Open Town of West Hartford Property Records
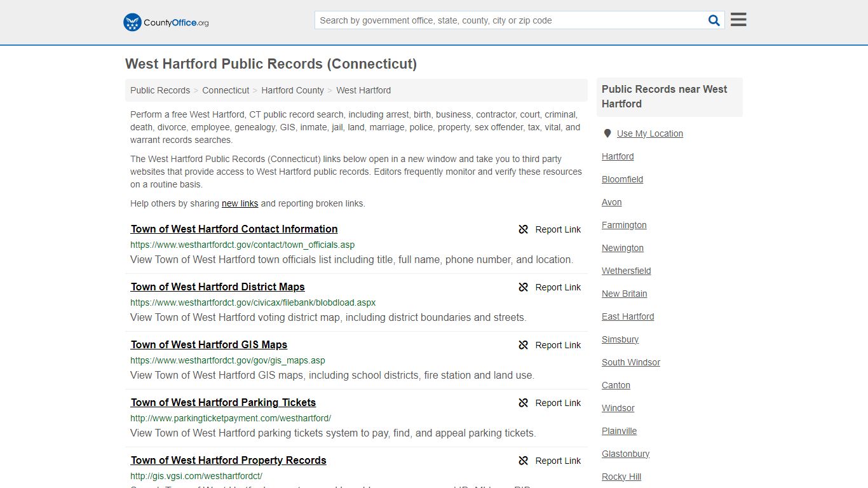 pyautogui.click(x=229, y=460)
